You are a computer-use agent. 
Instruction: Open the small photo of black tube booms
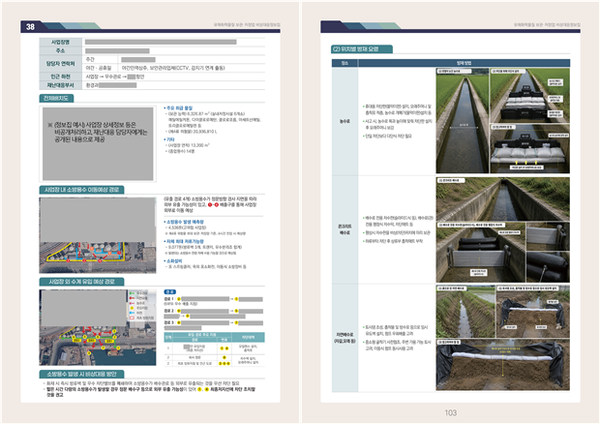coord(548,267)
